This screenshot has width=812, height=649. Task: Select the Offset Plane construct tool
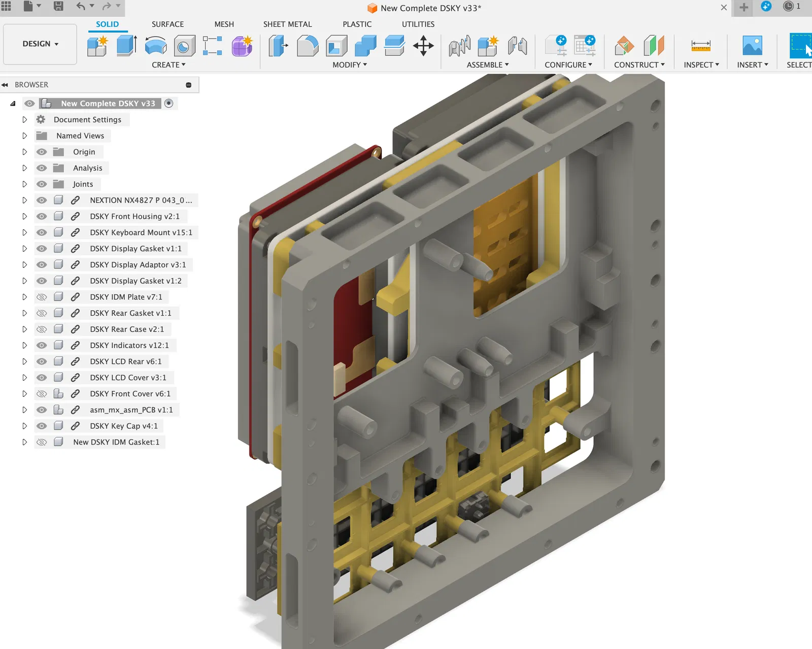[x=624, y=46]
